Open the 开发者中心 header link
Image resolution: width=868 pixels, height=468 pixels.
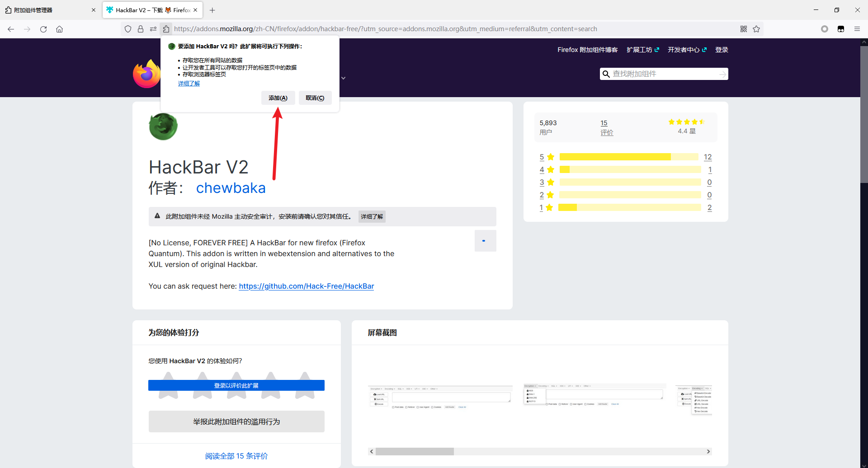tap(687, 50)
